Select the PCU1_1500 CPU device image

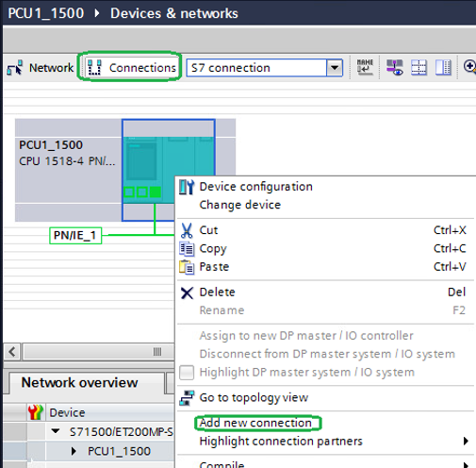[x=169, y=170]
